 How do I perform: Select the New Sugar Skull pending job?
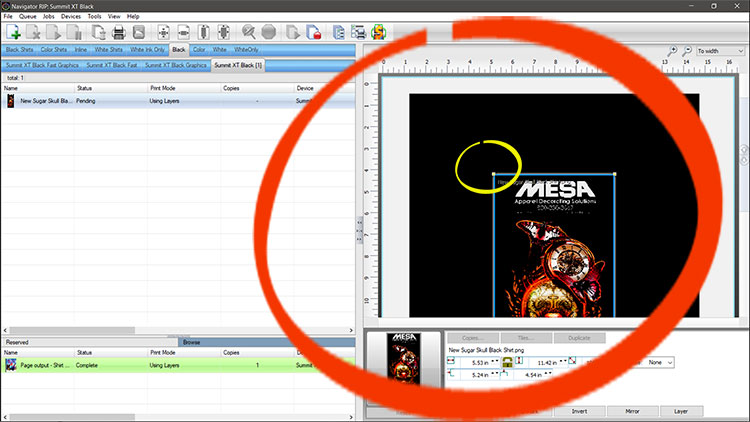[46, 101]
